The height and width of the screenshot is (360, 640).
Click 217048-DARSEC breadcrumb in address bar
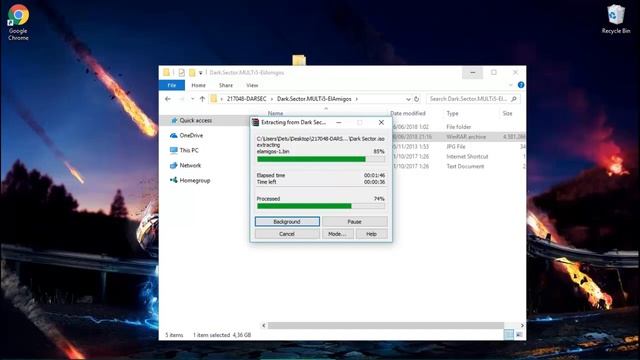pyautogui.click(x=247, y=99)
